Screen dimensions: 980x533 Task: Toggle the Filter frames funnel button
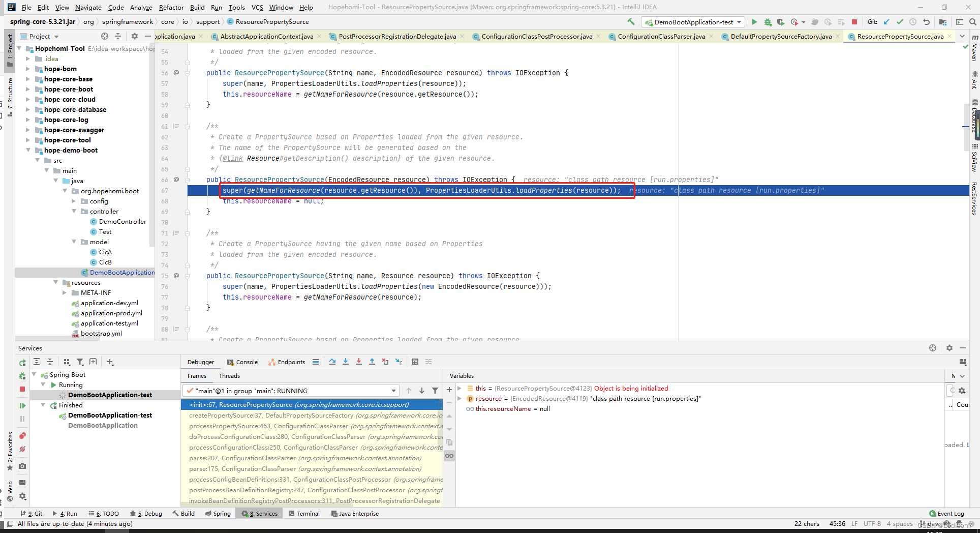pyautogui.click(x=435, y=391)
